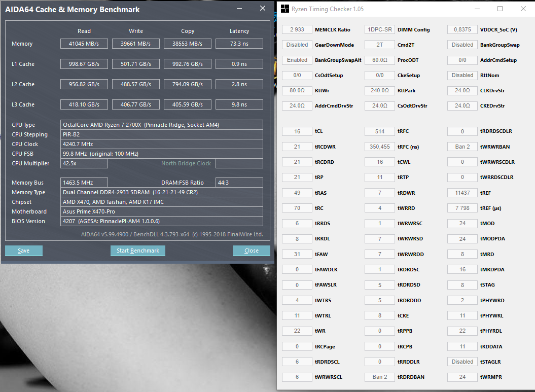Click tRRDL value 8
This screenshot has width=535, height=392.
297,239
